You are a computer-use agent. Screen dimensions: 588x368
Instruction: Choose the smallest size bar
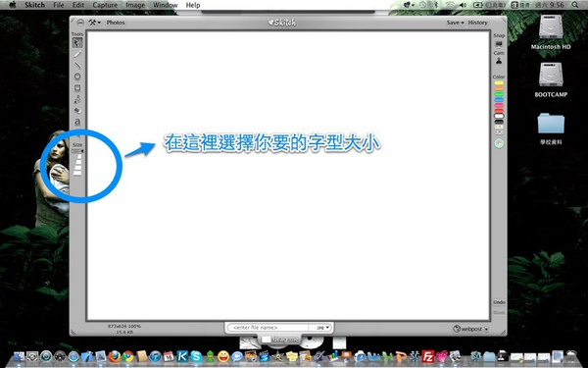click(78, 156)
